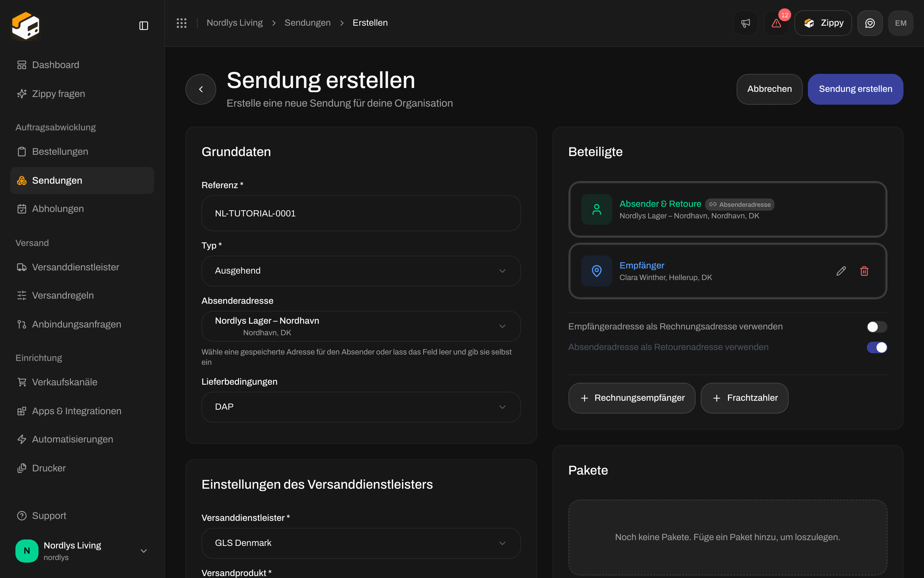
Task: Open Automatisierungen in the sidebar
Action: coord(82,439)
